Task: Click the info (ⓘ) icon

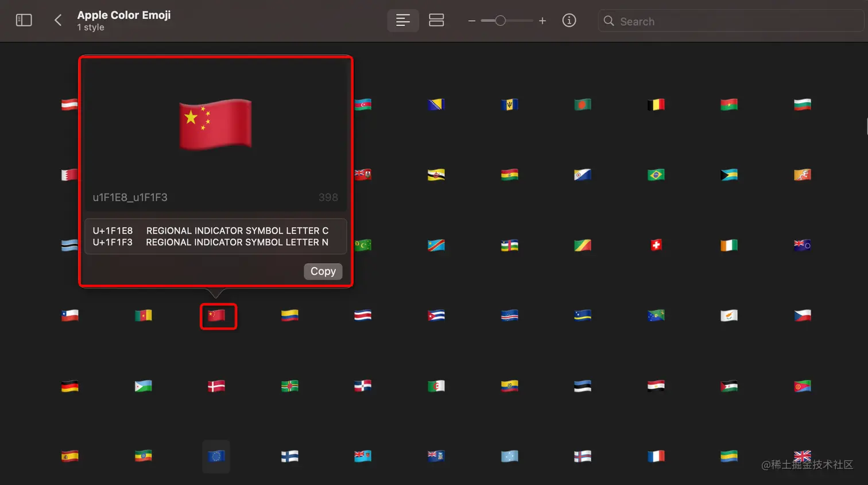Action: click(569, 20)
